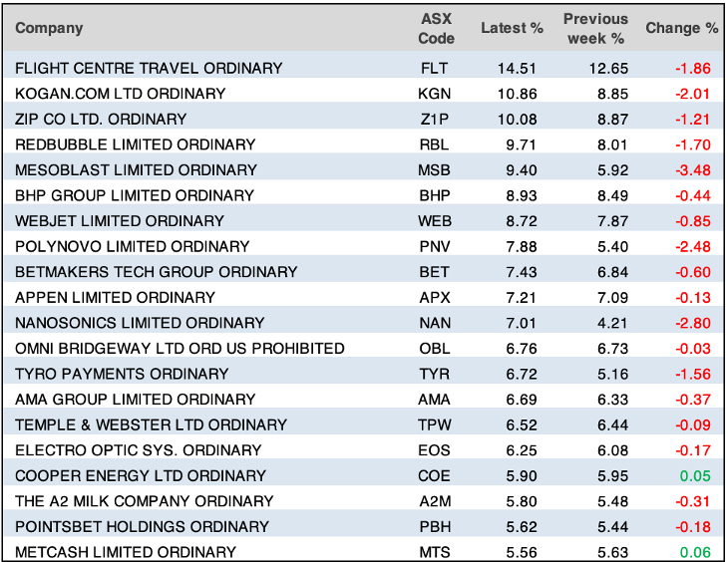Screen dimensions: 728x562
Task: Select BETMAKERS TECH GROUP ORDINARY
Action: coord(157,271)
